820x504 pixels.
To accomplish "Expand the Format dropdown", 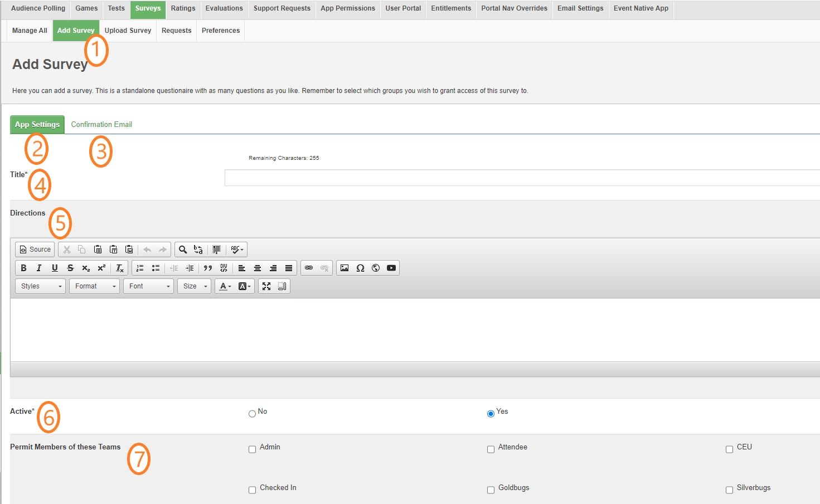I will [x=94, y=286].
